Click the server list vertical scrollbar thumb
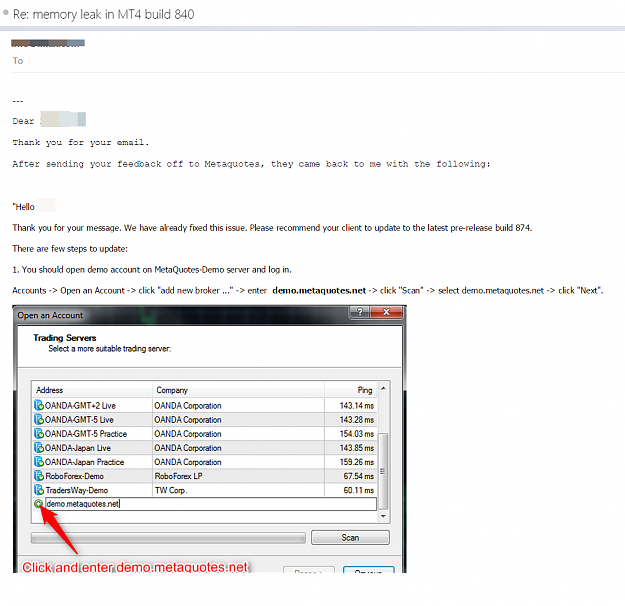This screenshot has height=606, width=625. [383, 471]
